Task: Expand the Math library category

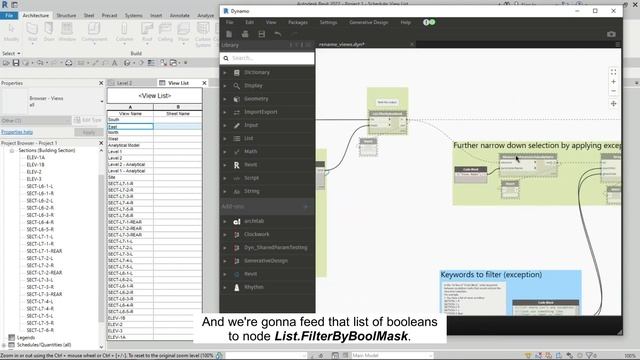Action: [225, 151]
